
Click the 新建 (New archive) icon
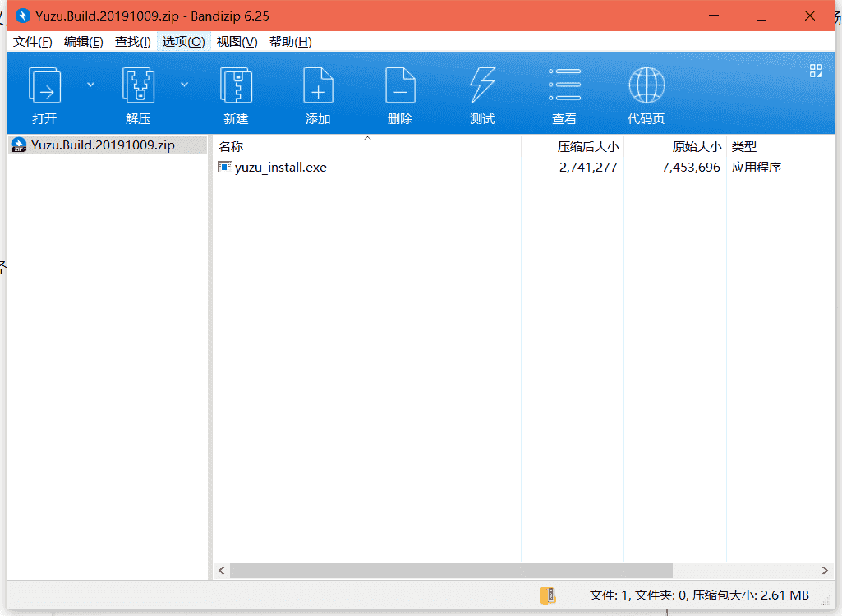point(237,85)
